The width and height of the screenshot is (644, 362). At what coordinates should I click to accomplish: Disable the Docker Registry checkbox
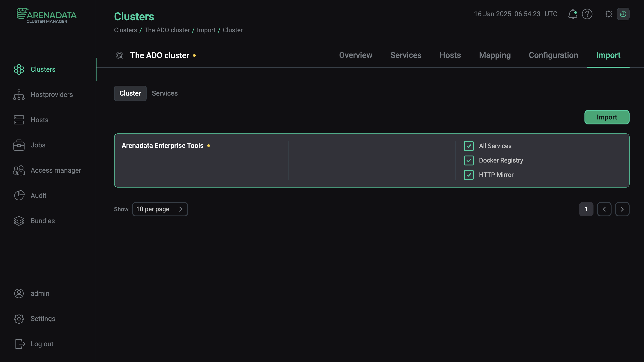click(x=469, y=160)
